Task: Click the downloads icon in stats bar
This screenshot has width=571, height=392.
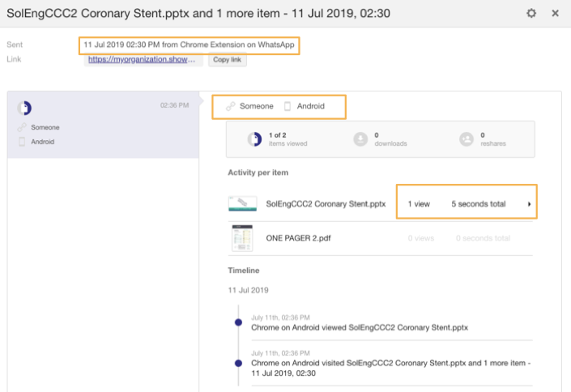Action: coord(360,139)
